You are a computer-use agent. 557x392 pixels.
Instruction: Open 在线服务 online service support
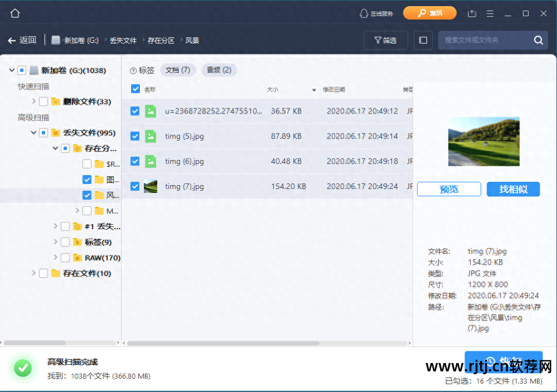[x=376, y=13]
